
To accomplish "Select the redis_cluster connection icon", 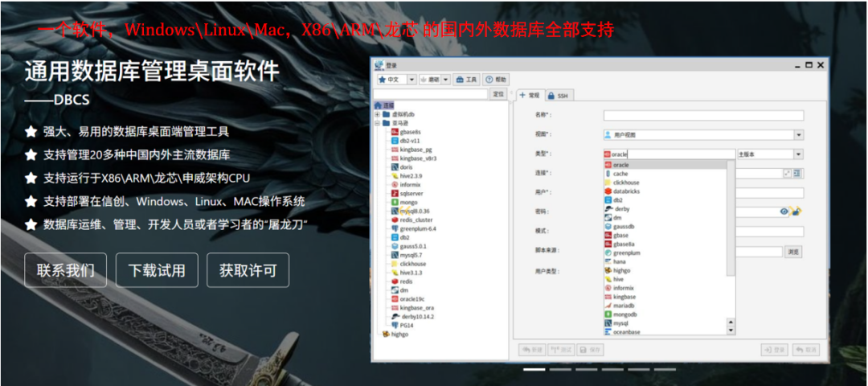I will click(395, 220).
